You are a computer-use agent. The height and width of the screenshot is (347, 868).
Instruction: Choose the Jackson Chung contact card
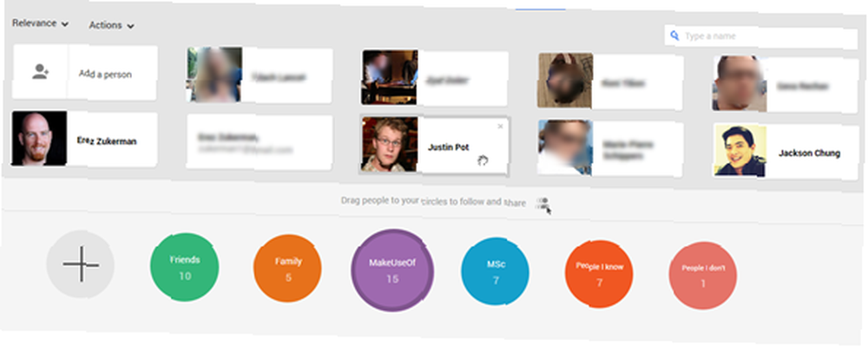point(786,151)
